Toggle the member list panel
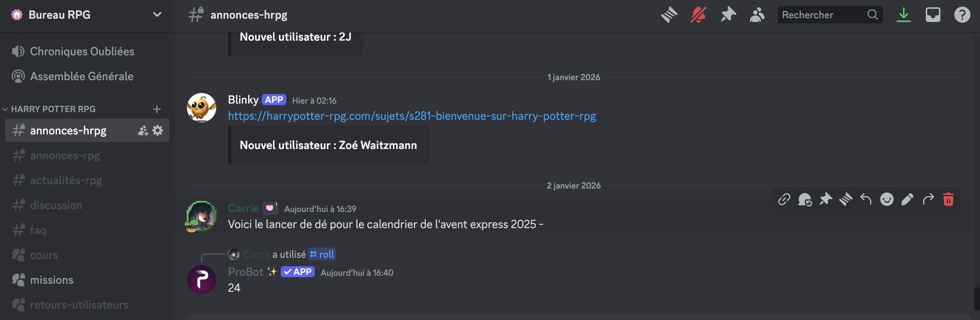Viewport: 980px width, 320px height. [x=757, y=15]
